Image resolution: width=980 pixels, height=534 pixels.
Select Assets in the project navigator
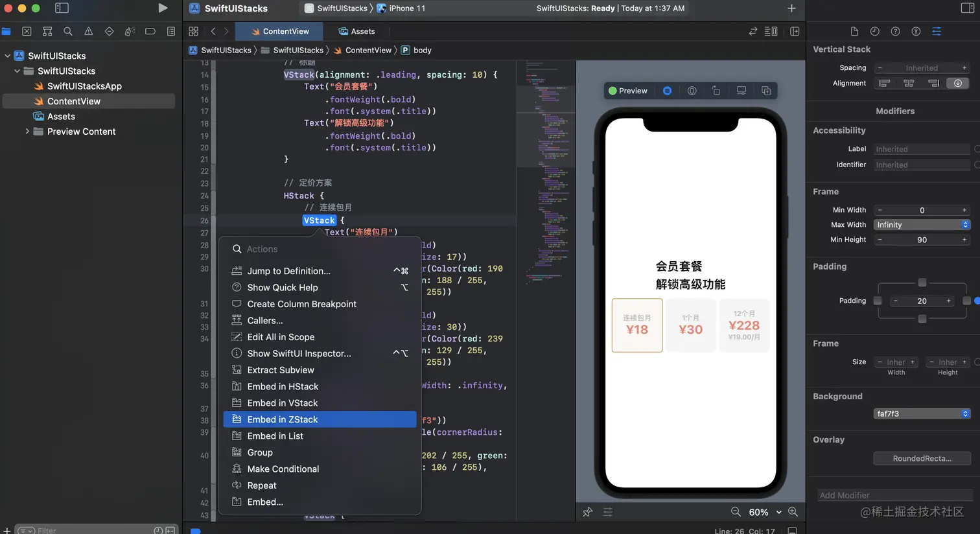click(61, 116)
